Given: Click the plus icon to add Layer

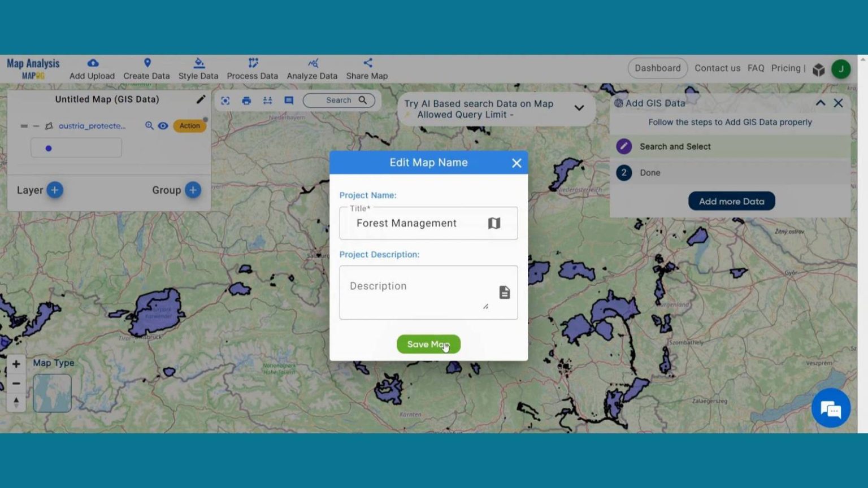Looking at the screenshot, I should pos(55,190).
